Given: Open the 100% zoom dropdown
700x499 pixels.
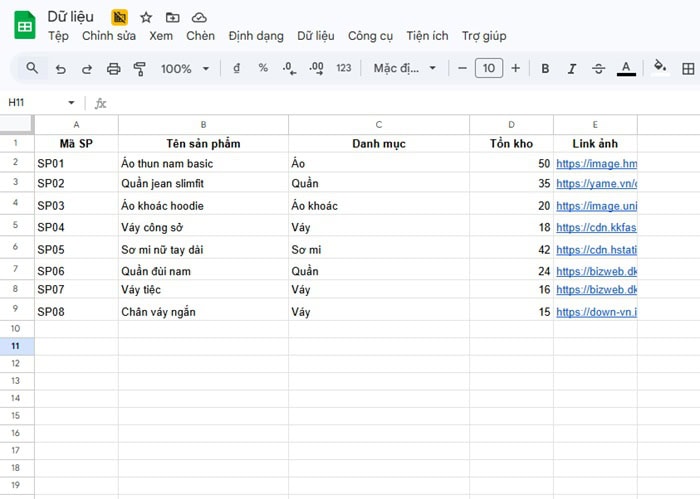Looking at the screenshot, I should coord(185,69).
